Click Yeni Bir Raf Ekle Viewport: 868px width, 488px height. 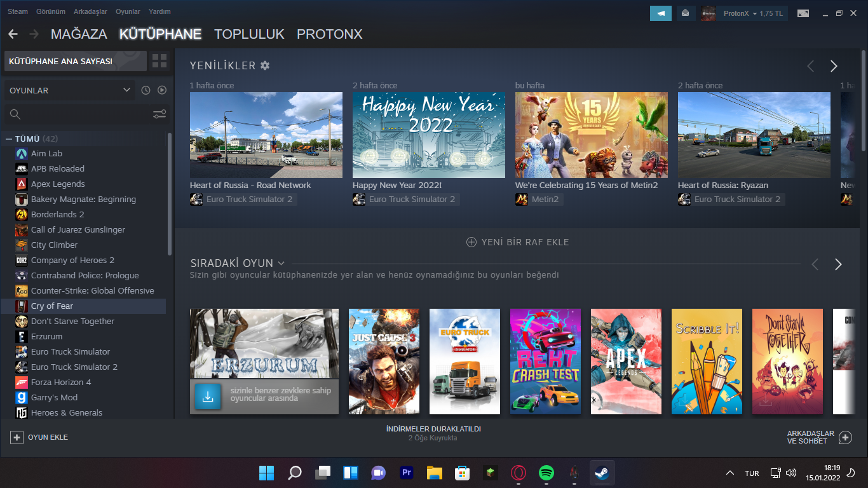click(x=518, y=242)
